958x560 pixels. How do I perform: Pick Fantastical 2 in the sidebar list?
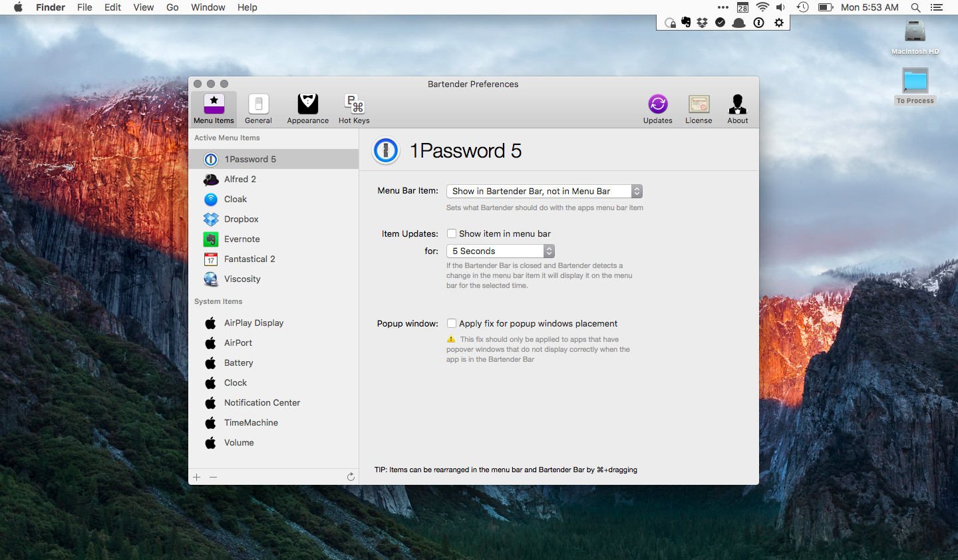[273, 259]
